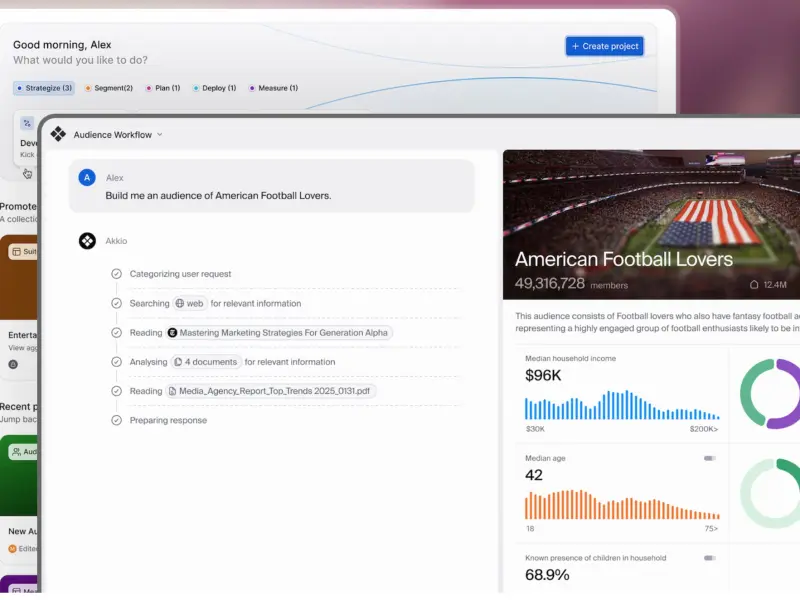Screen dimensions: 800x600
Task: Select the Segment(2) tab
Action: [x=109, y=88]
